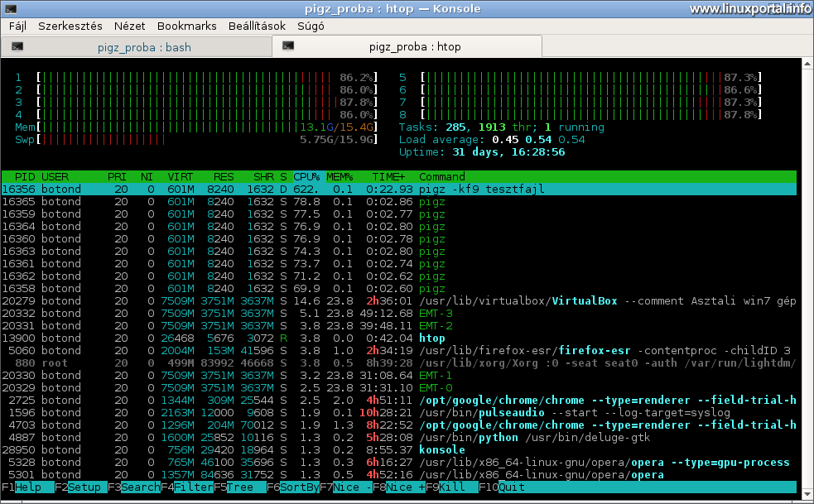Click F8 Nice + in the htop footer
Viewport: 814px width, 504px height.
coord(398,487)
